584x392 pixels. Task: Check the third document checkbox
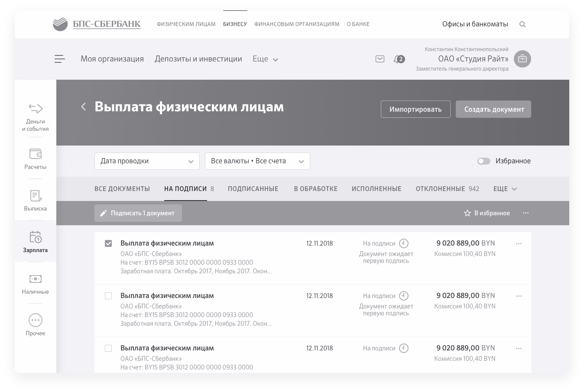coord(108,348)
